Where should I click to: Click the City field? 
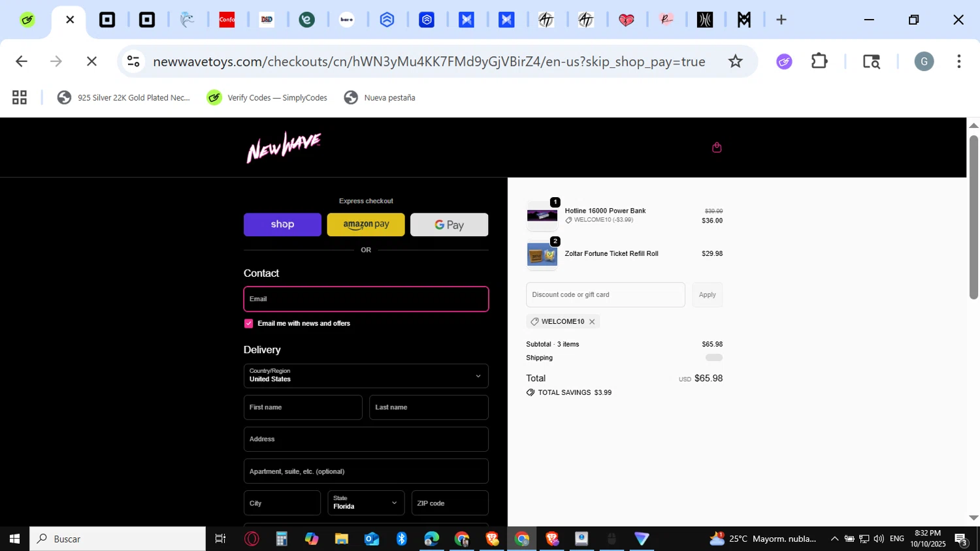point(282,503)
